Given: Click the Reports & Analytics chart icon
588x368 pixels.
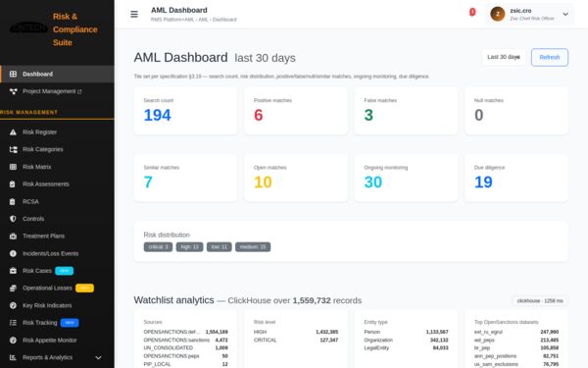Looking at the screenshot, I should tap(13, 357).
